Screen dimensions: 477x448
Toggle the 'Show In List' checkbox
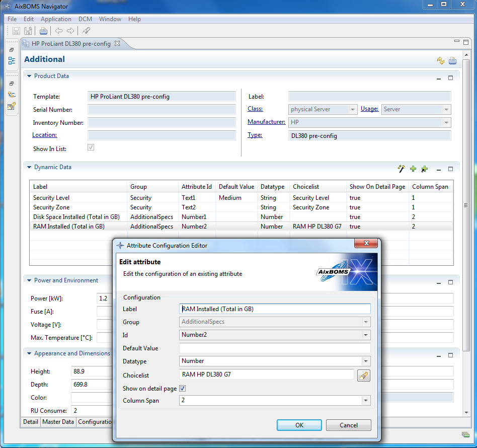91,148
